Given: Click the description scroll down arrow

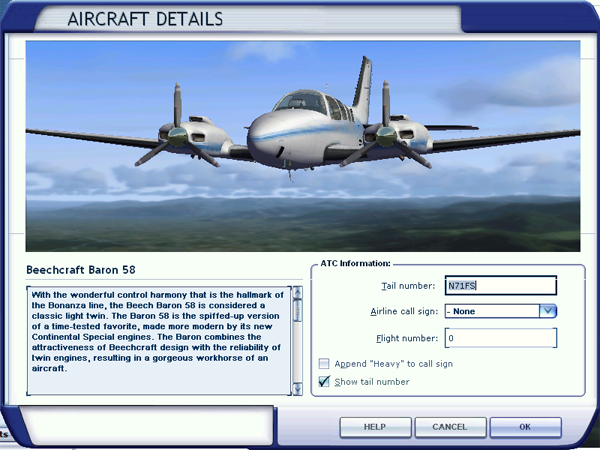Looking at the screenshot, I should (x=297, y=389).
